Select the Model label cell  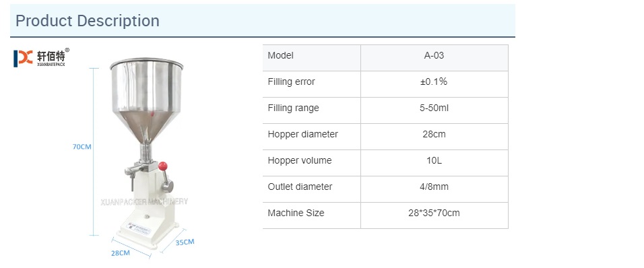click(312, 58)
